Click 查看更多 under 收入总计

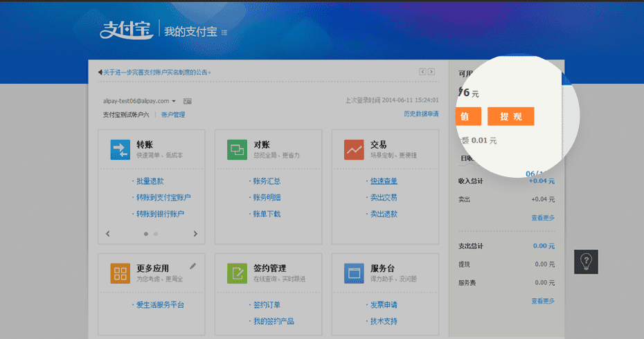pos(543,218)
